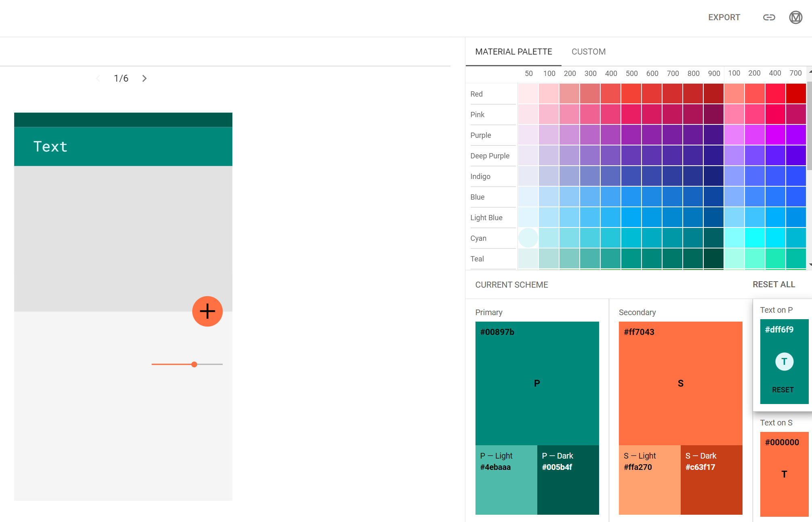Image resolution: width=812 pixels, height=522 pixels.
Task: Select the Material Palette tab
Action: tap(513, 52)
